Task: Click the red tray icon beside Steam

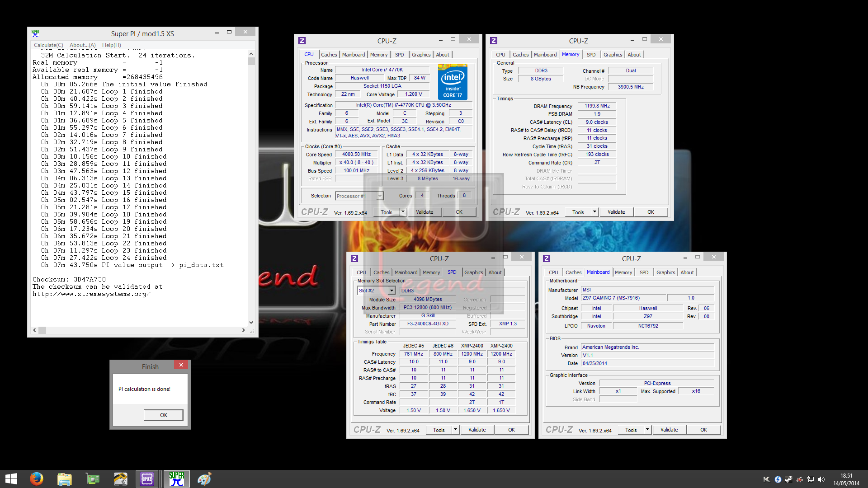Action: point(800,479)
